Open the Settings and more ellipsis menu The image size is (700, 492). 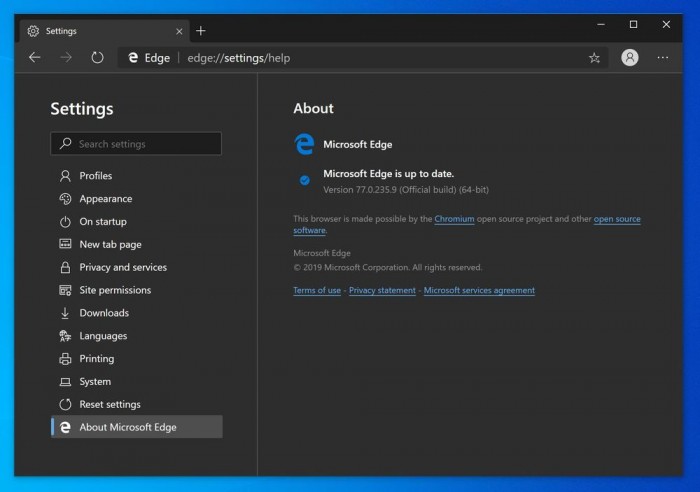click(x=663, y=58)
